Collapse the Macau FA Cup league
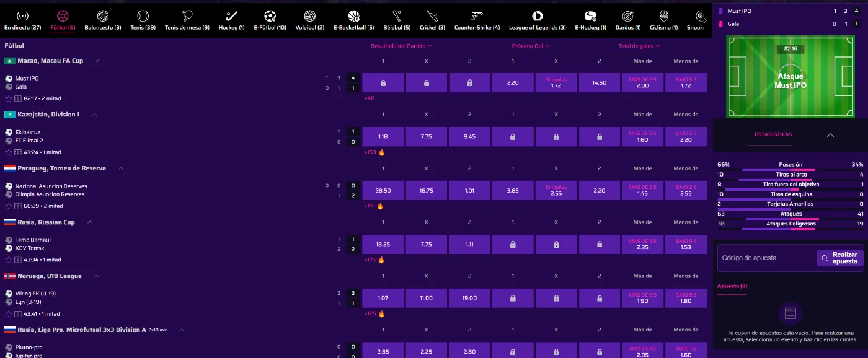The image size is (868, 358). point(99,61)
